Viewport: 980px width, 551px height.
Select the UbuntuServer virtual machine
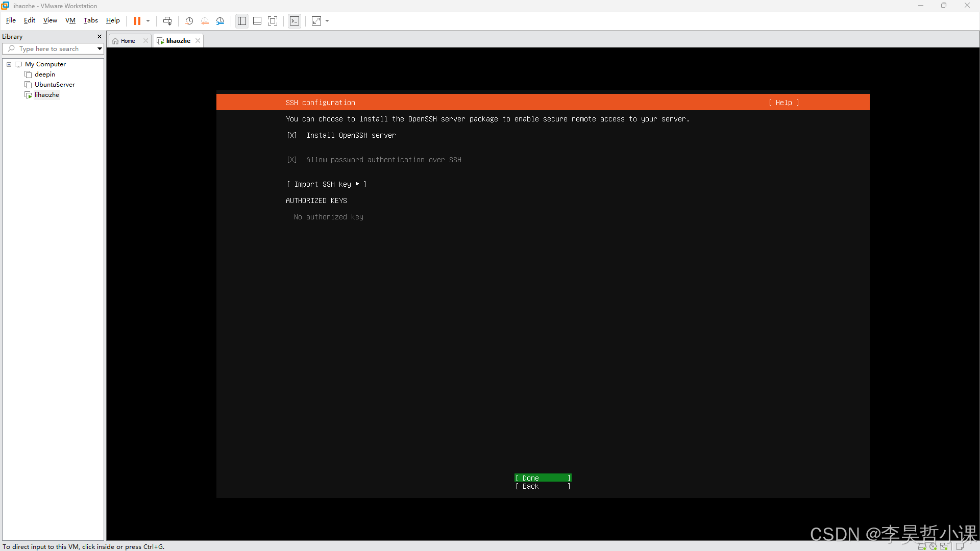55,85
